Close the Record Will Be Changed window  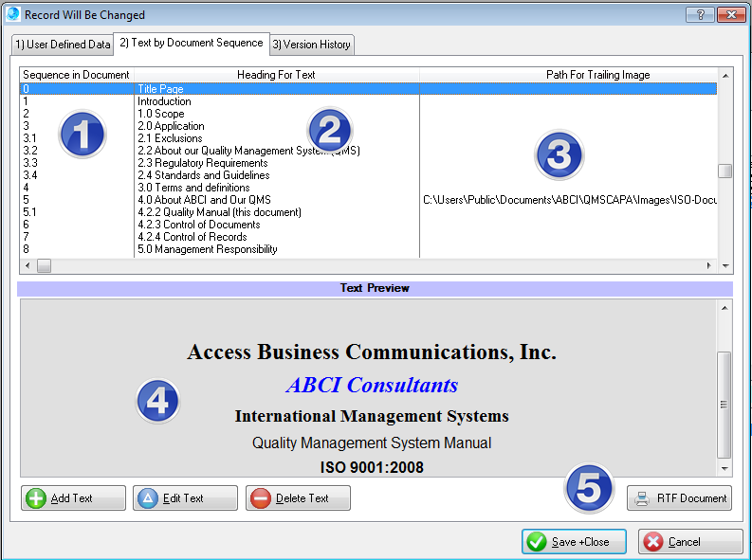click(x=731, y=15)
